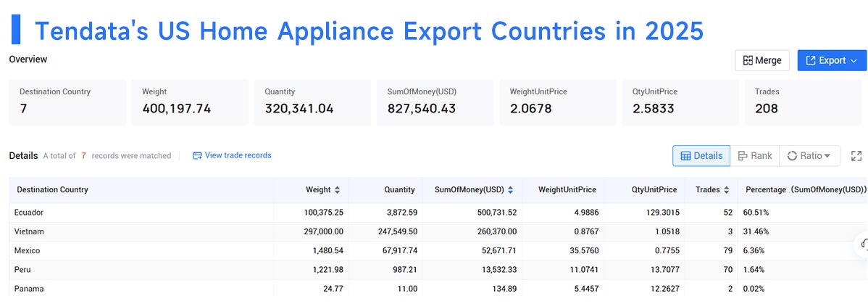Click Mexico's weight value 1,480.54
The height and width of the screenshot is (304, 868).
tap(326, 251)
